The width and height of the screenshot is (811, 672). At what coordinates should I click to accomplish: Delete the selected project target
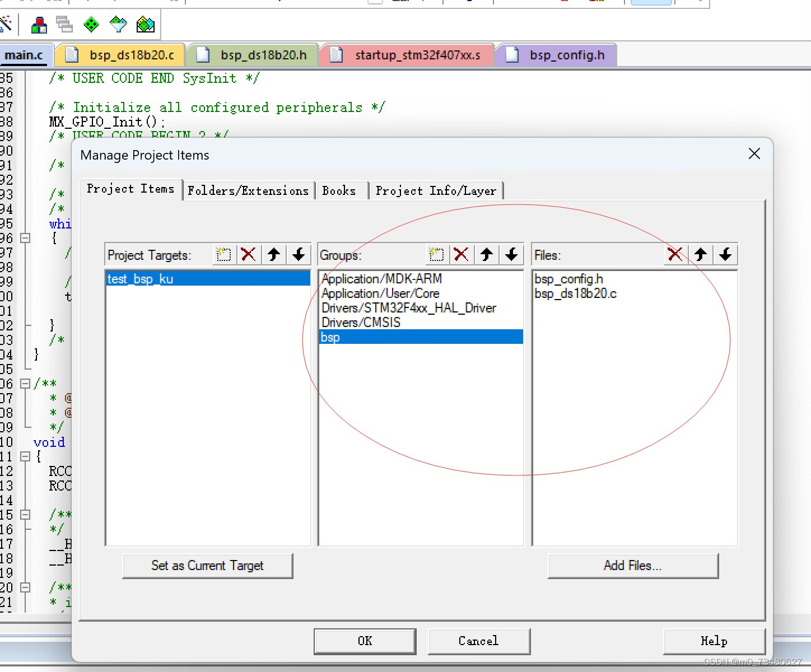pos(248,255)
